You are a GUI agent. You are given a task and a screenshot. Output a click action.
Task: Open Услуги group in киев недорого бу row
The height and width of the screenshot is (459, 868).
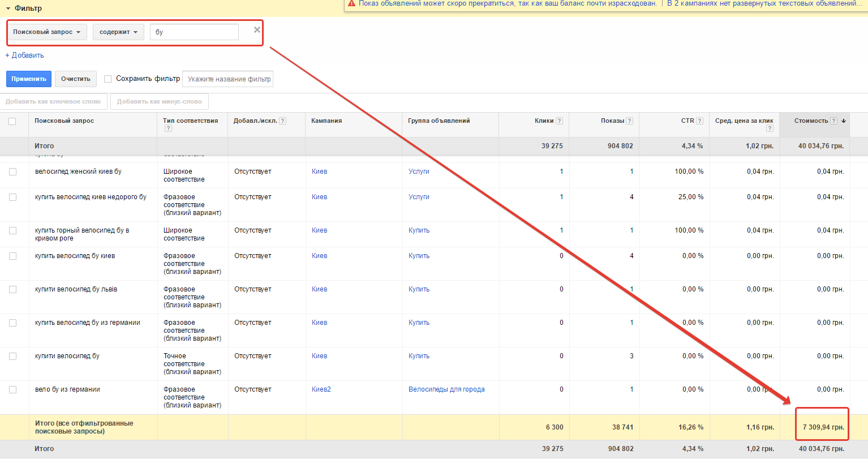pos(419,197)
